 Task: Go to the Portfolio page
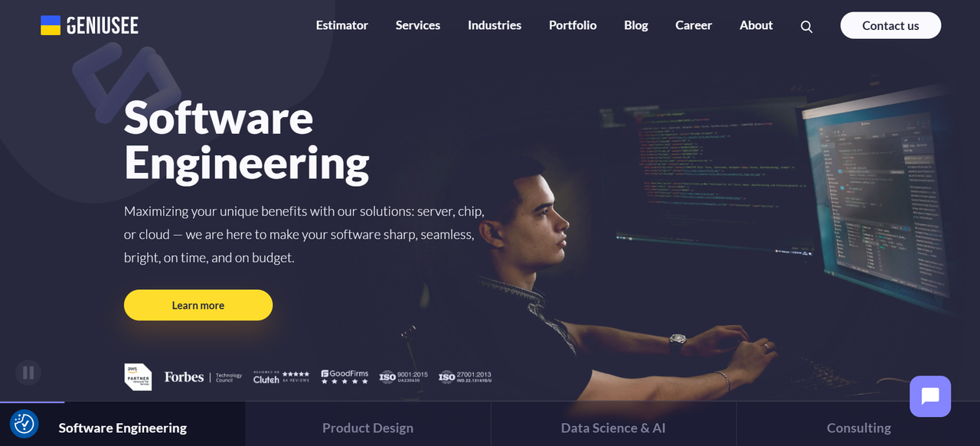point(573,25)
